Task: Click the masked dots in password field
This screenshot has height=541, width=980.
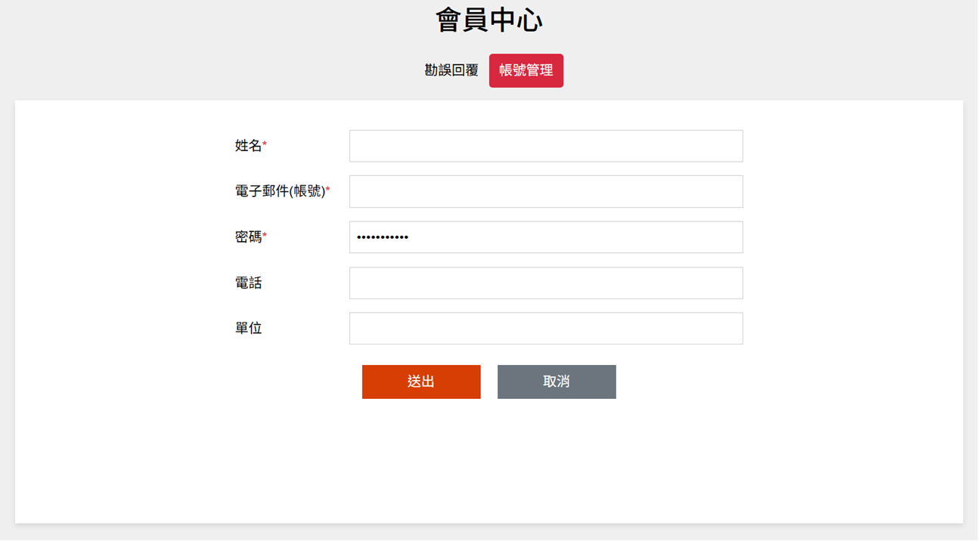Action: pyautogui.click(x=383, y=237)
